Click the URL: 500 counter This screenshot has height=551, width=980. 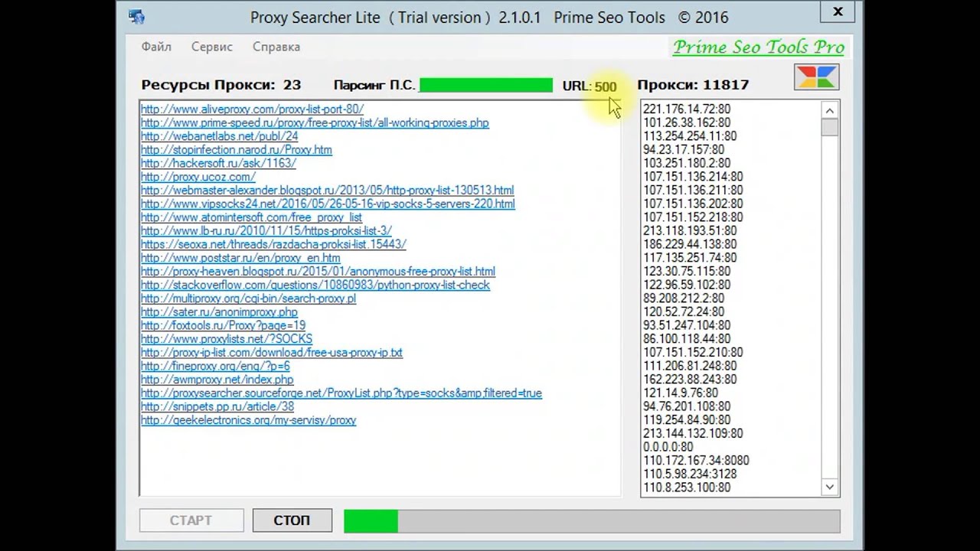pyautogui.click(x=590, y=86)
